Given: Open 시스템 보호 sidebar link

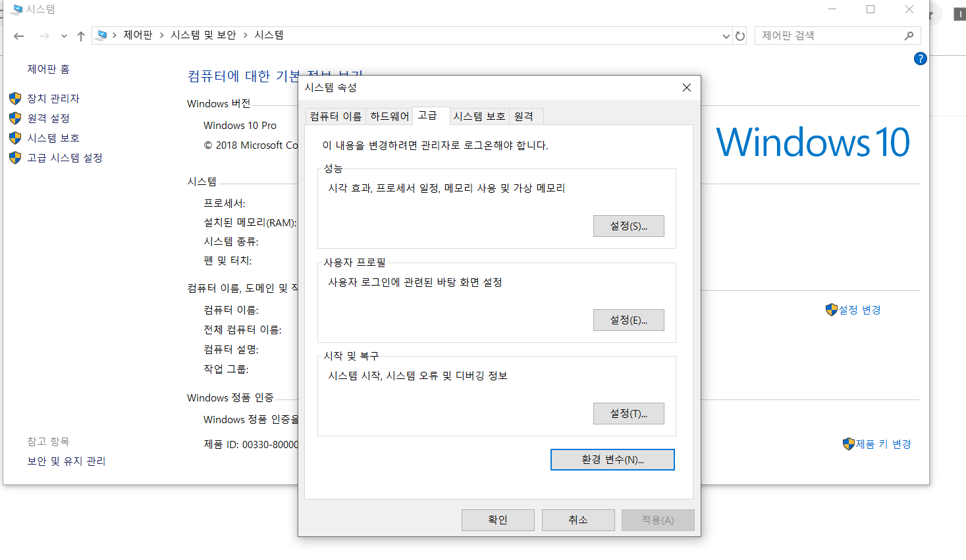Looking at the screenshot, I should tap(53, 138).
